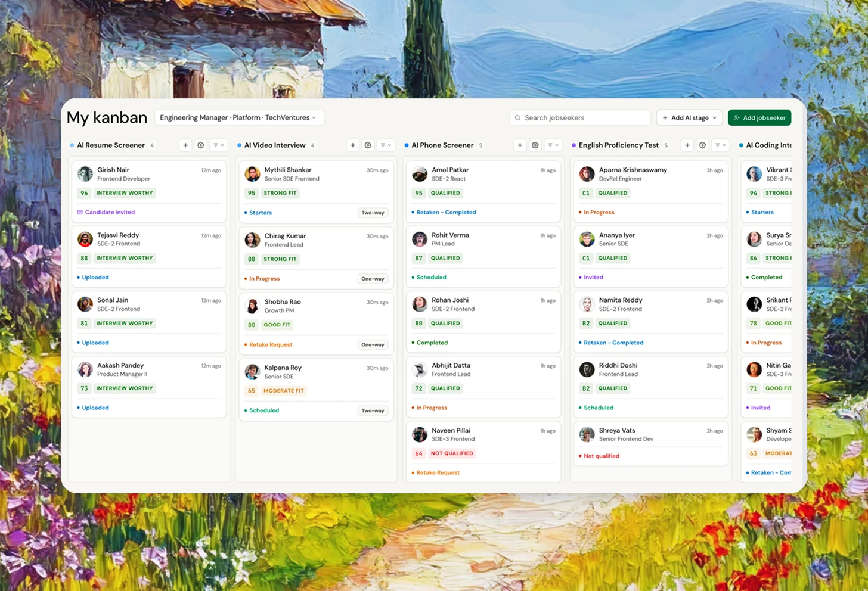Click Ananya Iyer's avatar

click(x=587, y=239)
